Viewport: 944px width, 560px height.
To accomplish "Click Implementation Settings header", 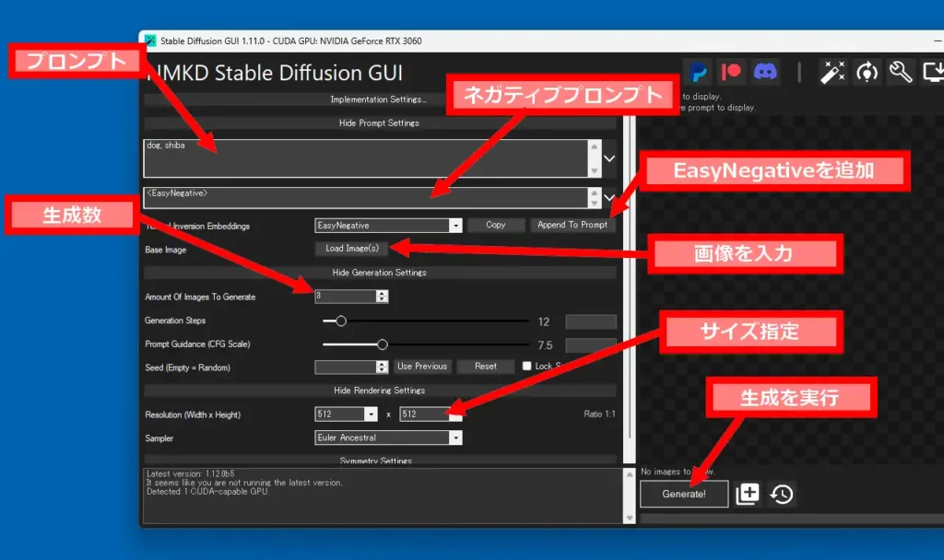I will [379, 99].
